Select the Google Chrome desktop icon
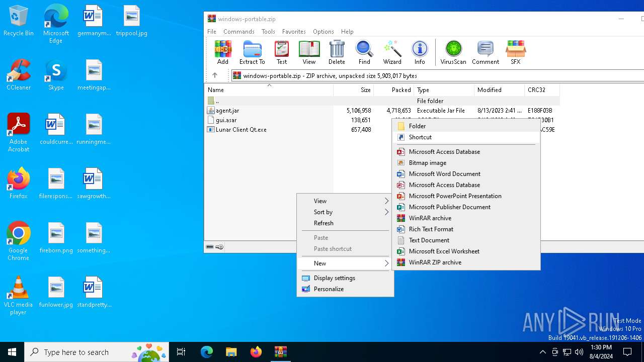Screen dimensions: 644x362 point(19,241)
